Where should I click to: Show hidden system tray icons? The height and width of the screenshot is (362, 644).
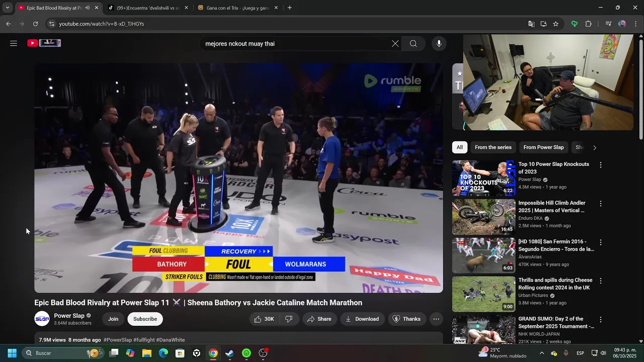tap(541, 353)
